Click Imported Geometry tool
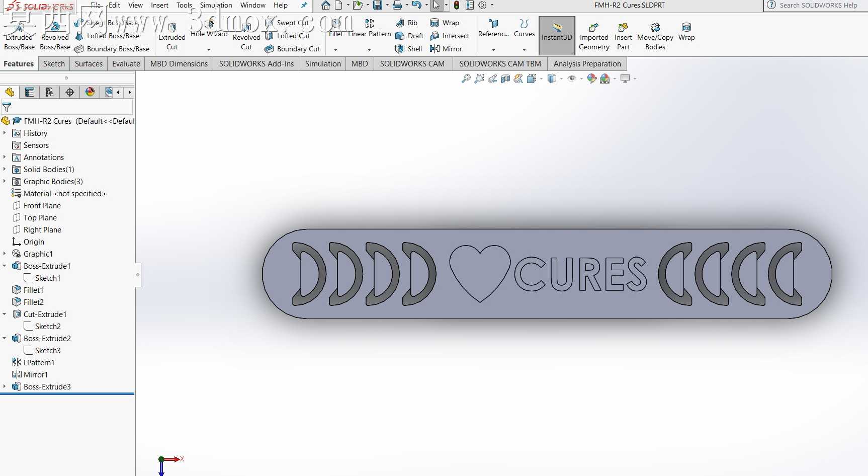Viewport: 868px width, 476px height. click(594, 36)
